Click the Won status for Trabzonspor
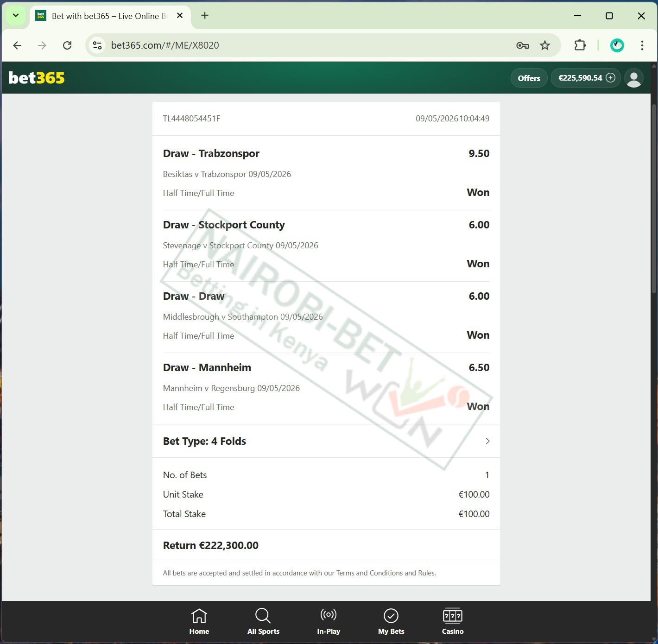This screenshot has width=658, height=644. click(478, 192)
